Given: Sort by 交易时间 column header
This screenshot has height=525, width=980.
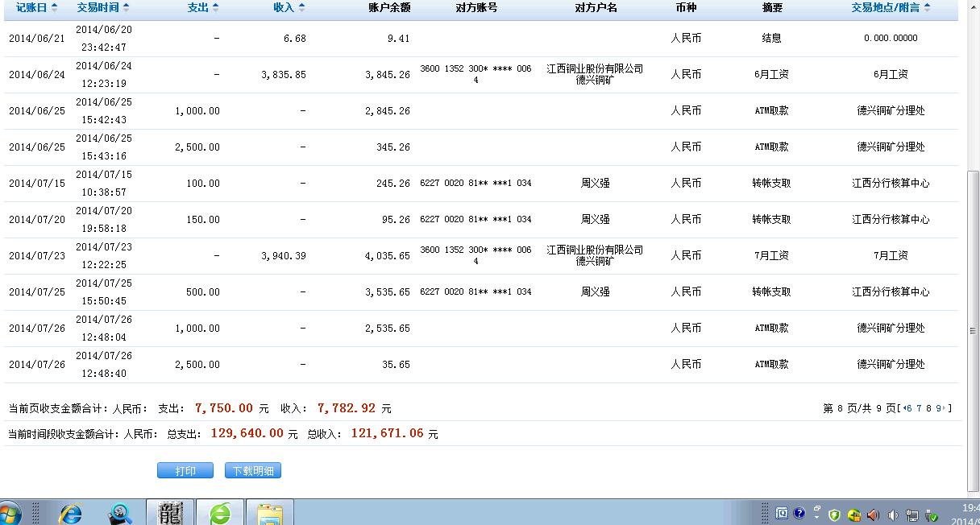Looking at the screenshot, I should 103,7.
